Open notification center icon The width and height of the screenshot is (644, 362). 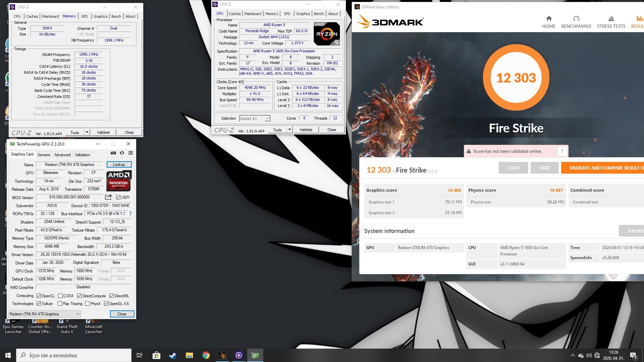pos(633,355)
